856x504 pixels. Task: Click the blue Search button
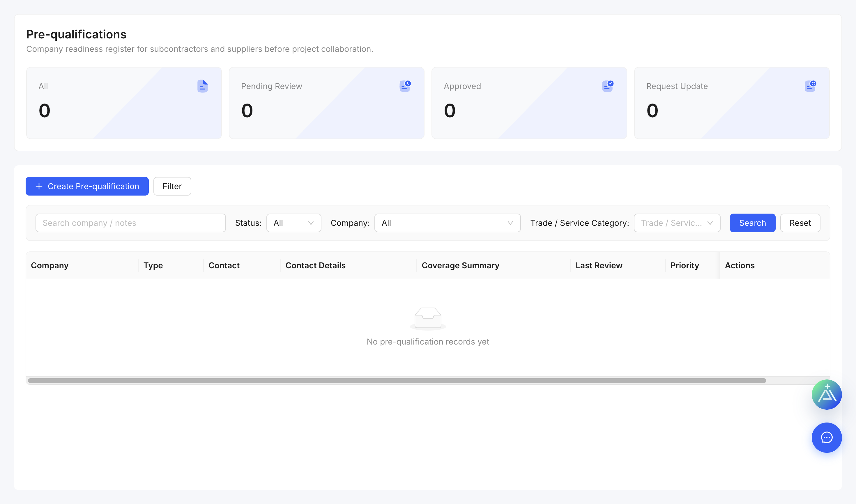tap(752, 223)
